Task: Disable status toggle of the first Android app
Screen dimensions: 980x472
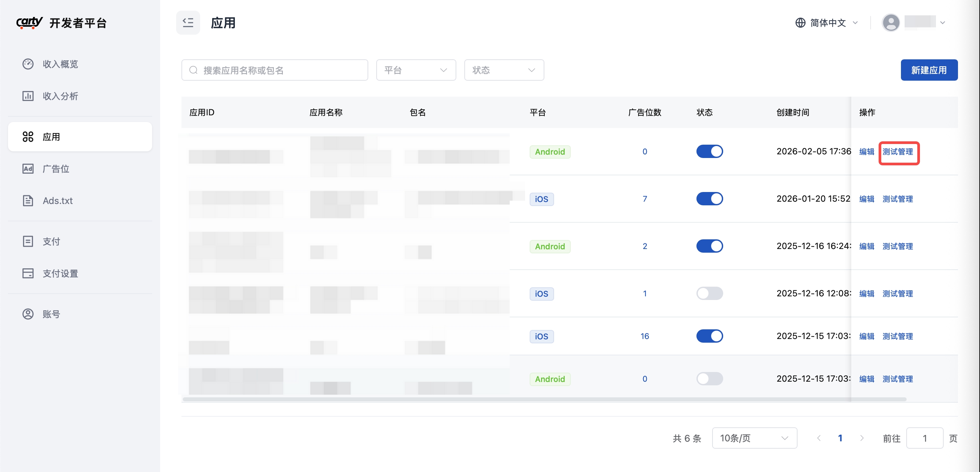Action: [709, 151]
